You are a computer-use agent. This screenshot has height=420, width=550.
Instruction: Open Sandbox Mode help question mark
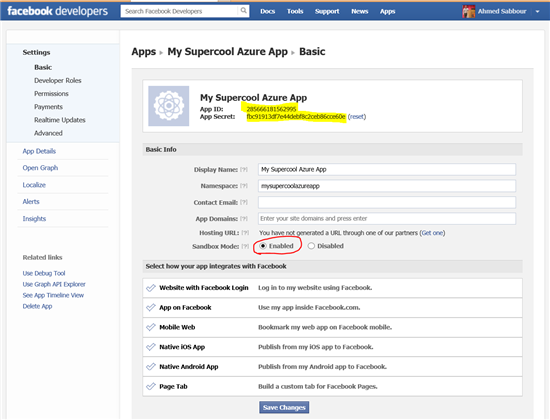[x=245, y=246]
